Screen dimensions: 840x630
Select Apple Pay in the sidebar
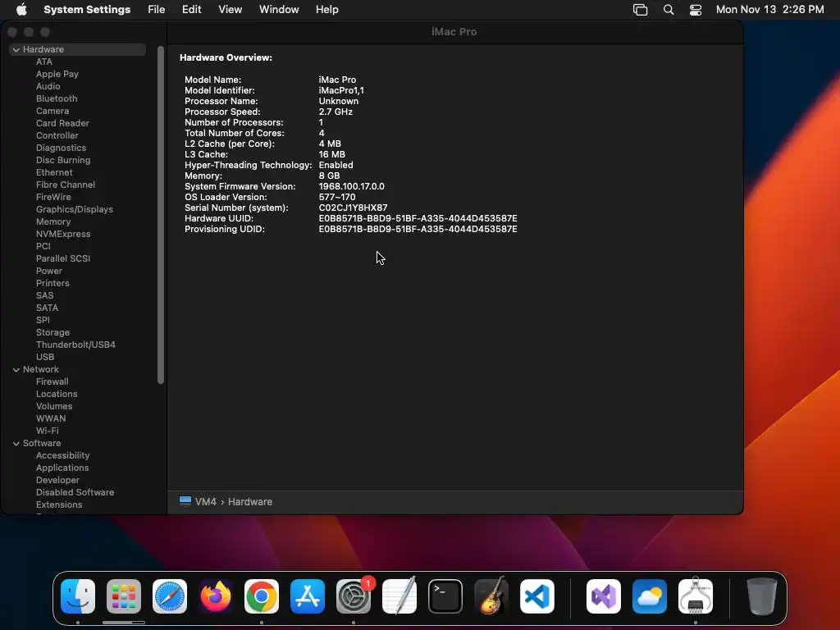(57, 74)
